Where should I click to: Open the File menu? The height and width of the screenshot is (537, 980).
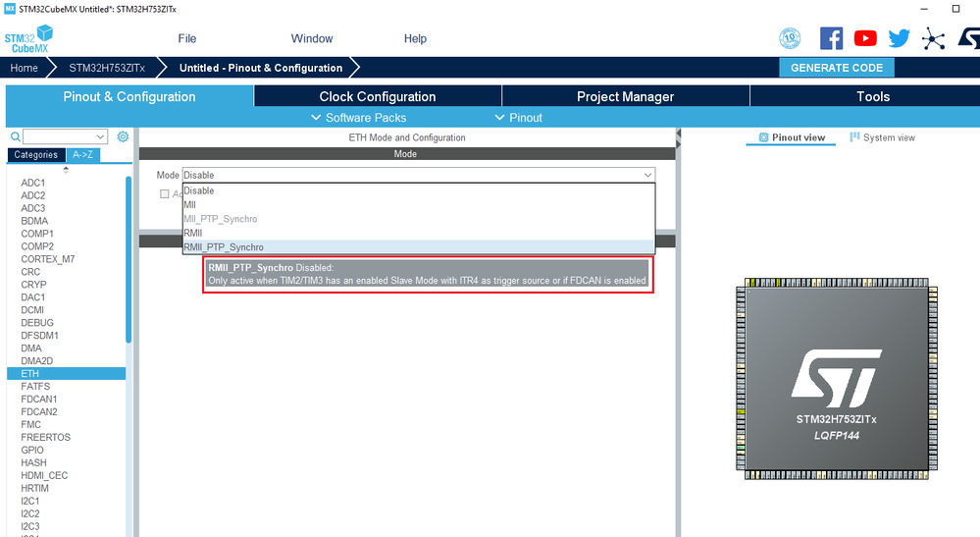point(186,38)
